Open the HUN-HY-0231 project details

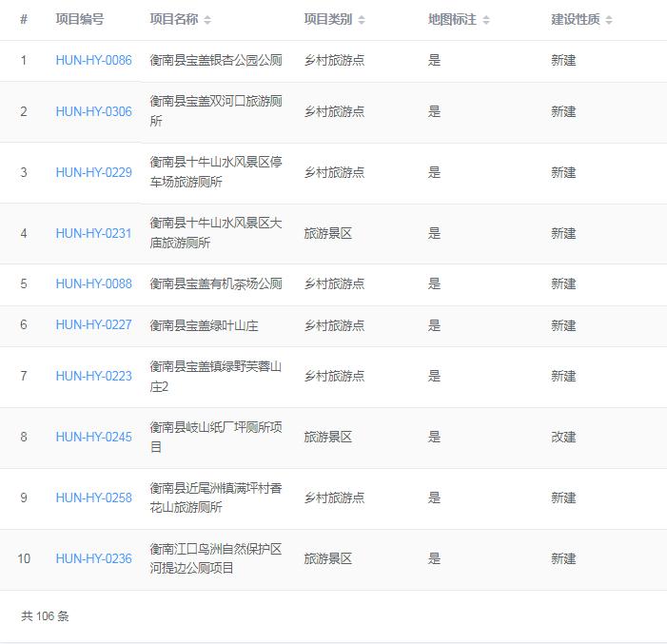click(93, 234)
